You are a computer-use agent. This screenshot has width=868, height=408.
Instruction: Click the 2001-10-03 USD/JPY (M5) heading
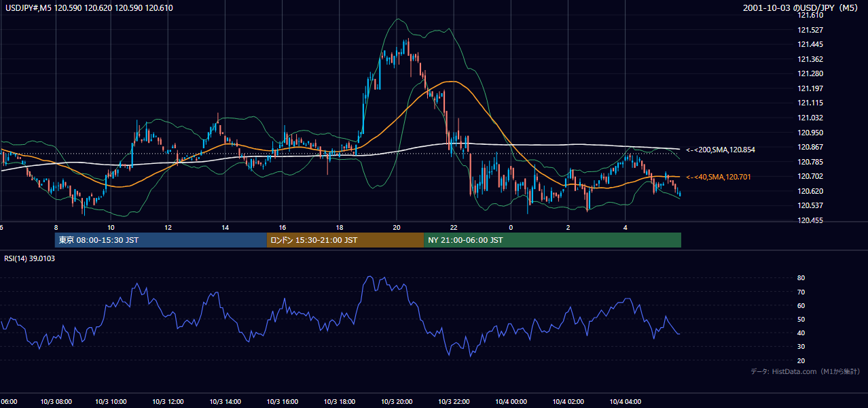point(802,8)
